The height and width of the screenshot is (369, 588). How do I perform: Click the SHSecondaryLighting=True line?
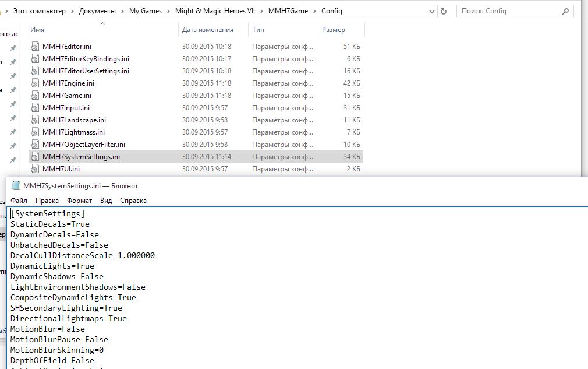tap(66, 308)
